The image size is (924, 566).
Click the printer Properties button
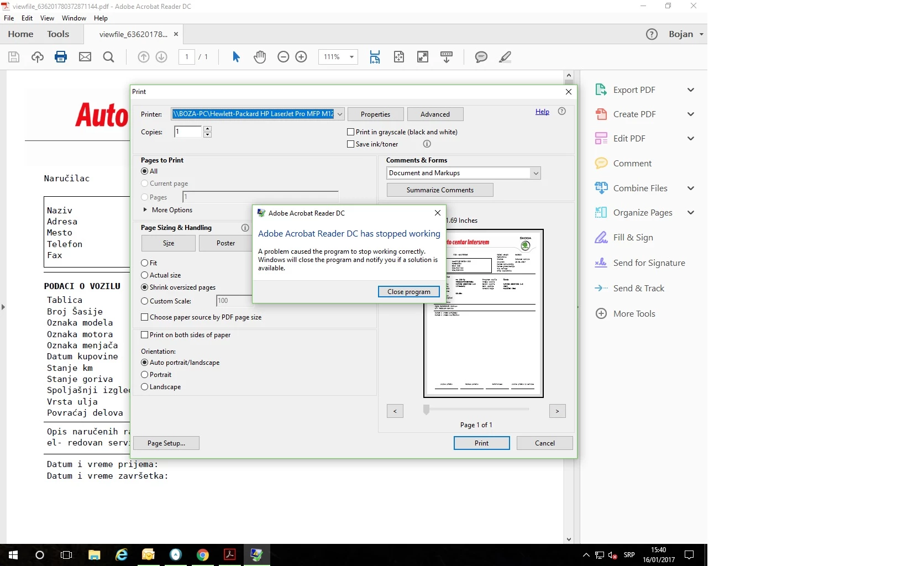click(375, 114)
